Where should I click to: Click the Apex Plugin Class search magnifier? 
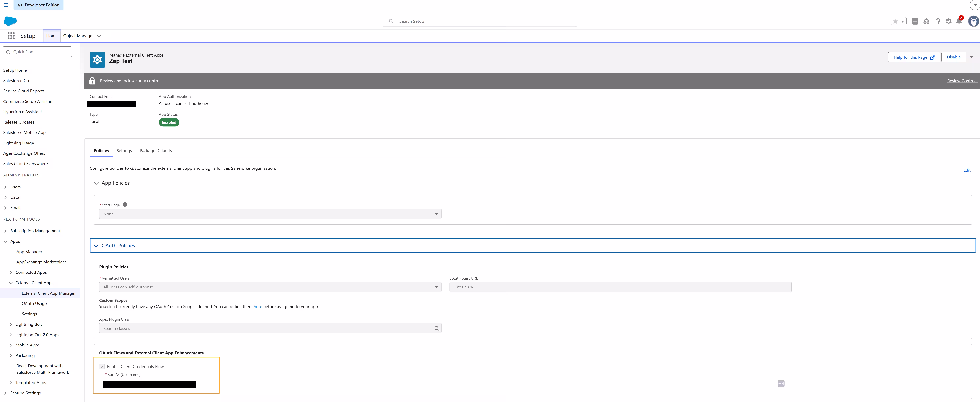coord(437,329)
